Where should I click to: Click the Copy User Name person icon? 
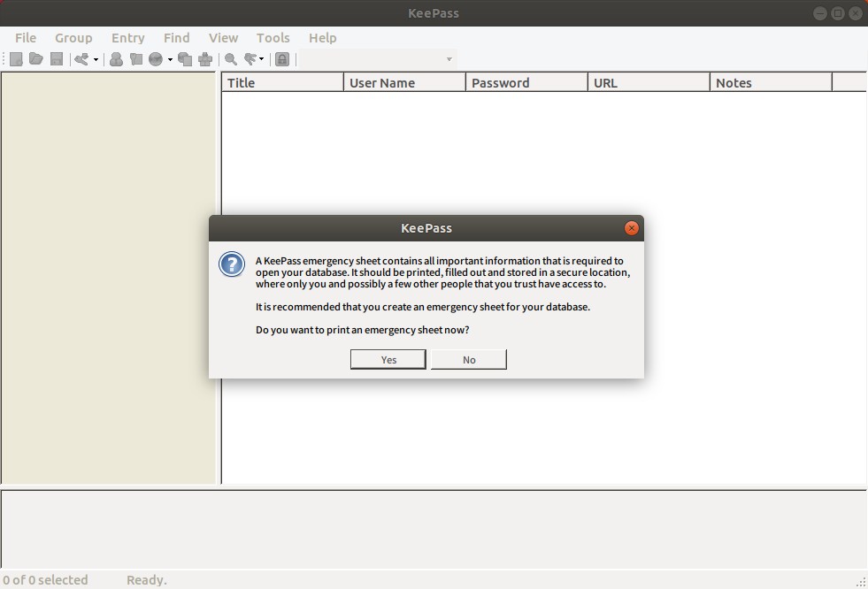click(x=116, y=59)
